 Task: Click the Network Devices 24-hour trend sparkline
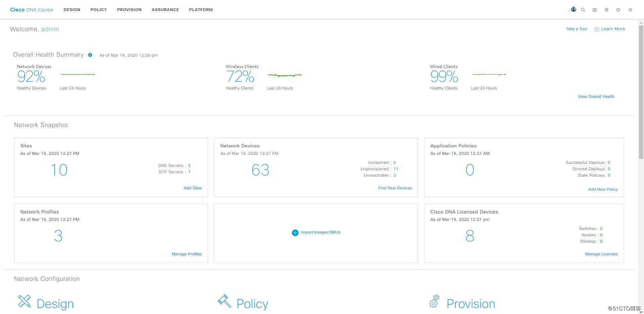pyautogui.click(x=78, y=74)
